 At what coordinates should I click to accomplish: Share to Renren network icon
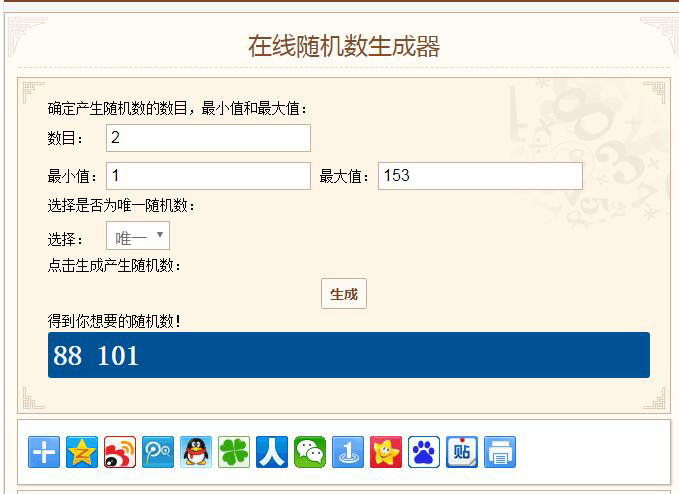click(x=272, y=452)
